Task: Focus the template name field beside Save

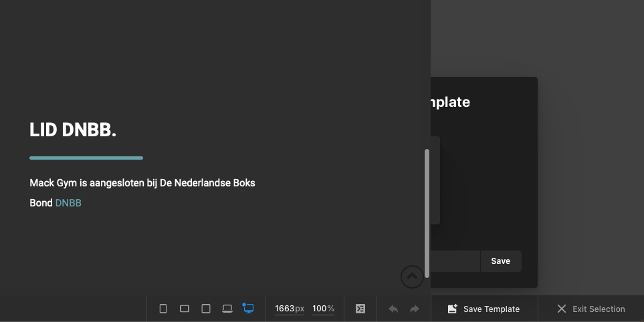Action: 455,261
